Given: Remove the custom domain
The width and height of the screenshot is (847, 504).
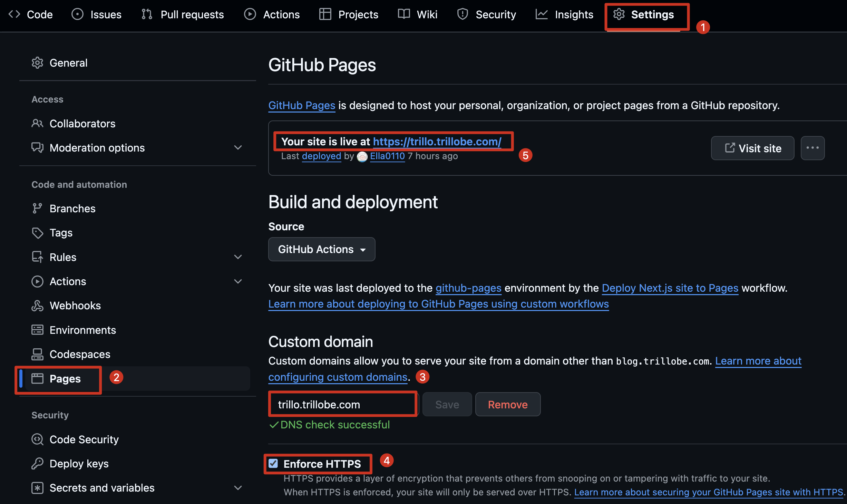Looking at the screenshot, I should pyautogui.click(x=507, y=404).
